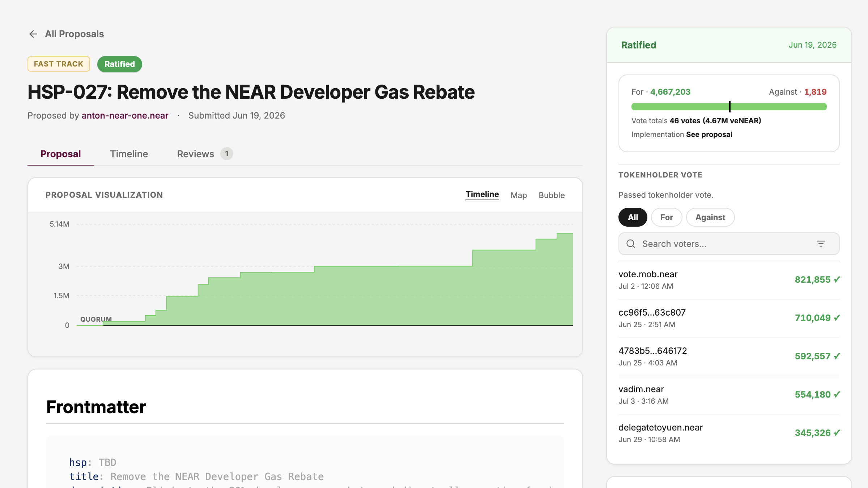Switch to the Proposal tab
The width and height of the screenshot is (868, 488).
click(x=61, y=154)
